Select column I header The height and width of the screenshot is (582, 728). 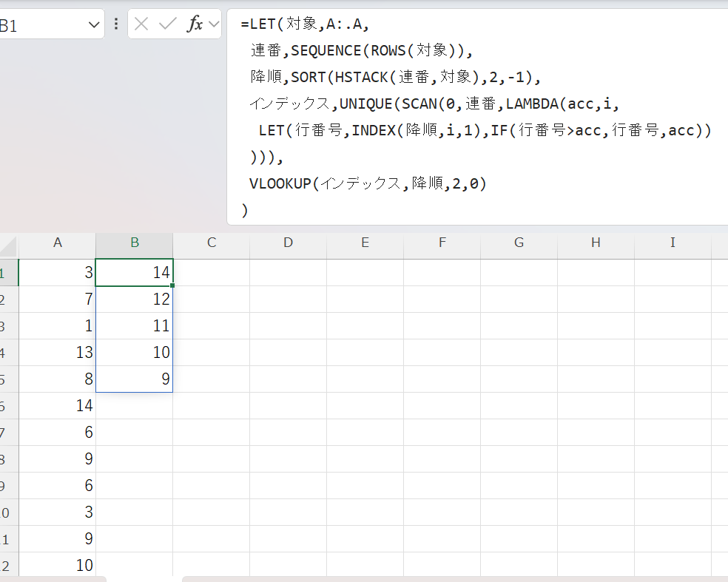673,243
